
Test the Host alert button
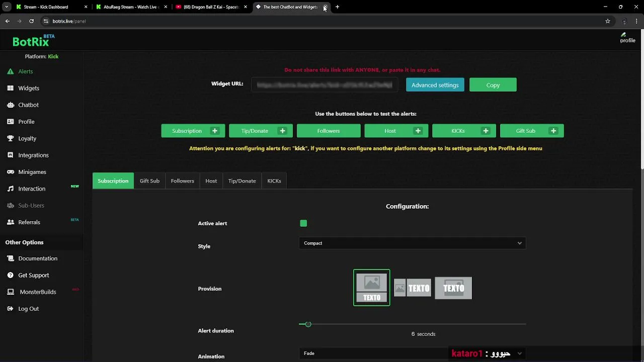[396, 131]
